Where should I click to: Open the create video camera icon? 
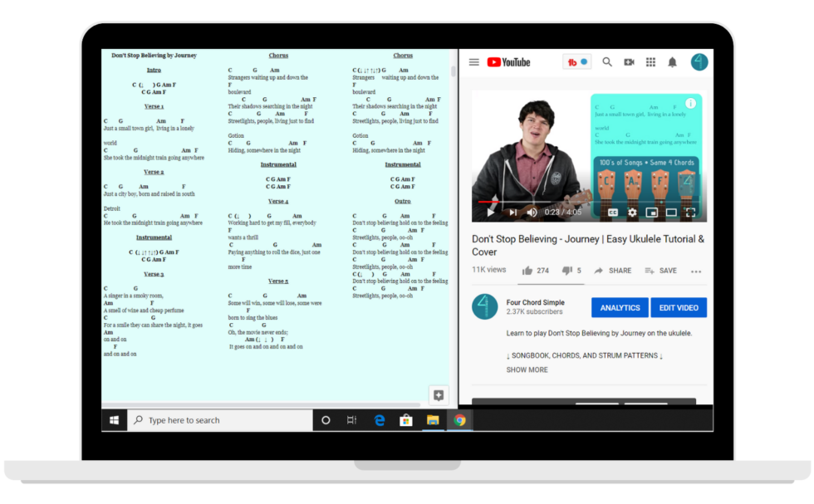(x=629, y=62)
